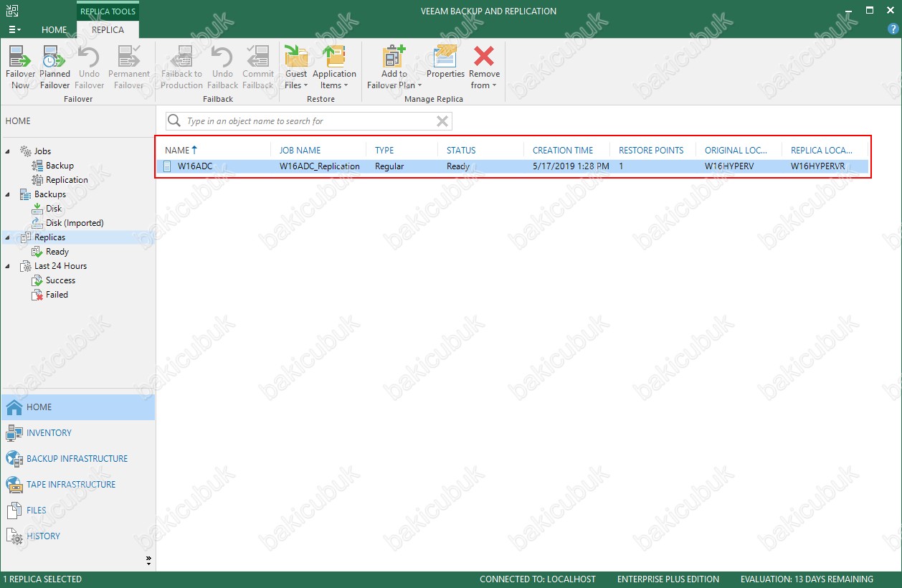Collapse the Jobs tree node arrow
Image resolution: width=902 pixels, height=588 pixels.
(9, 151)
